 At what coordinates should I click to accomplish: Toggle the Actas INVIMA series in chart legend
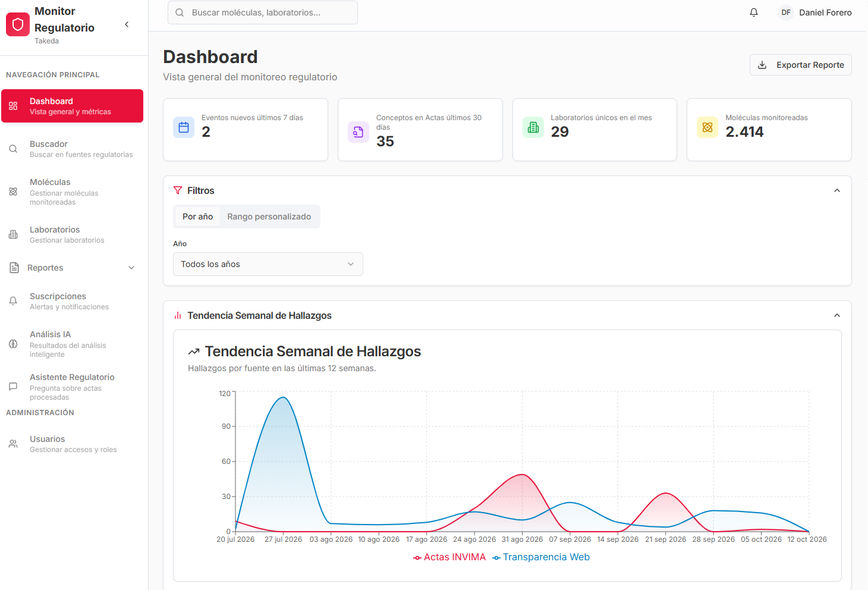449,557
